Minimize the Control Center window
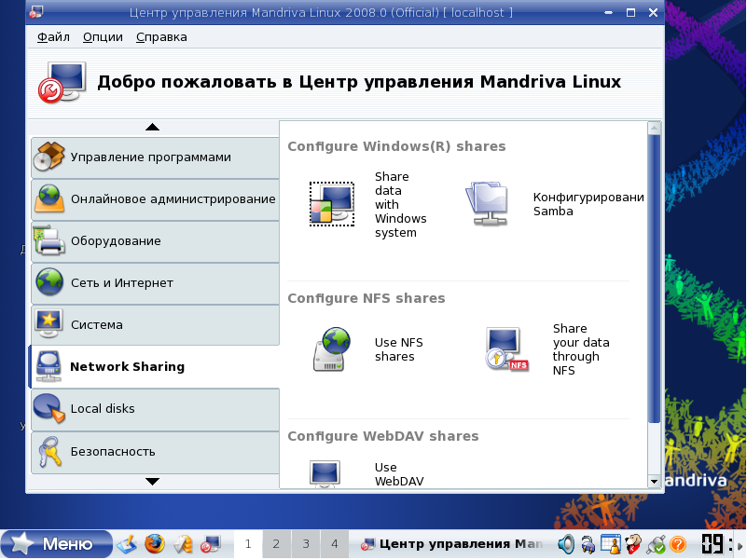 pyautogui.click(x=608, y=13)
